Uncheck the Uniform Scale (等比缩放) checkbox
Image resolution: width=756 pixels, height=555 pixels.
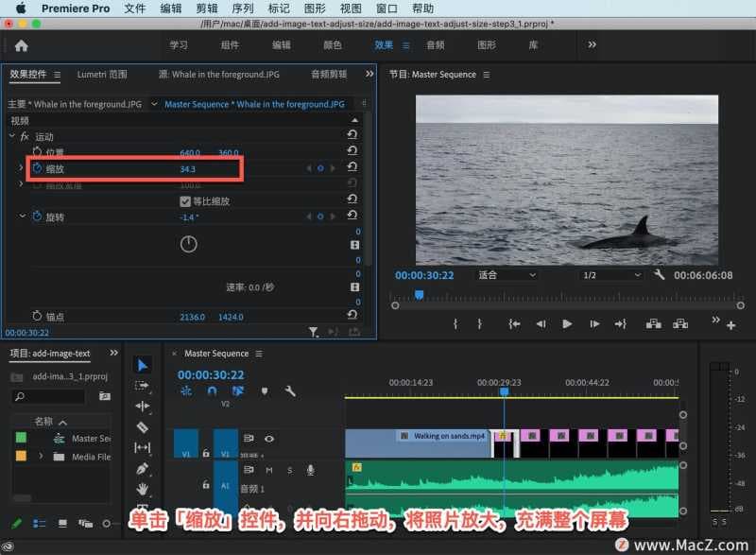185,201
